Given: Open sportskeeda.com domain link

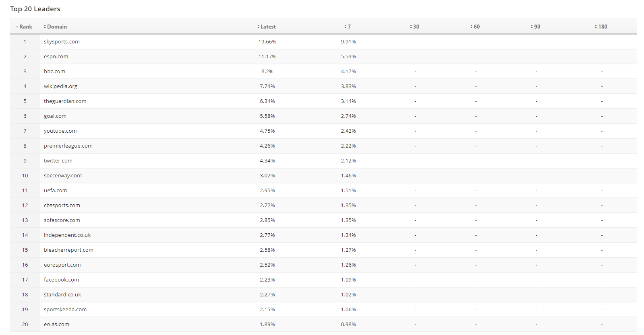Looking at the screenshot, I should coord(65,310).
